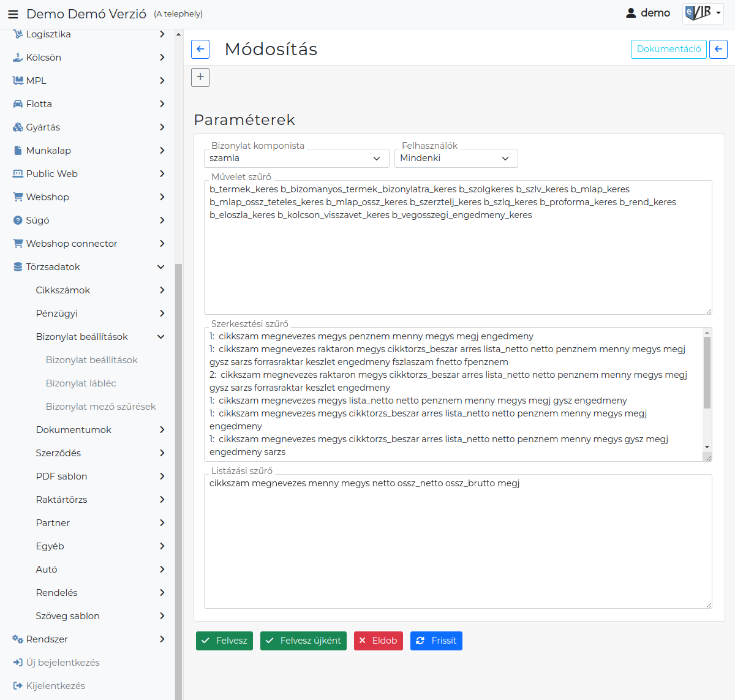Expand Dokumentumok chevron

click(162, 430)
